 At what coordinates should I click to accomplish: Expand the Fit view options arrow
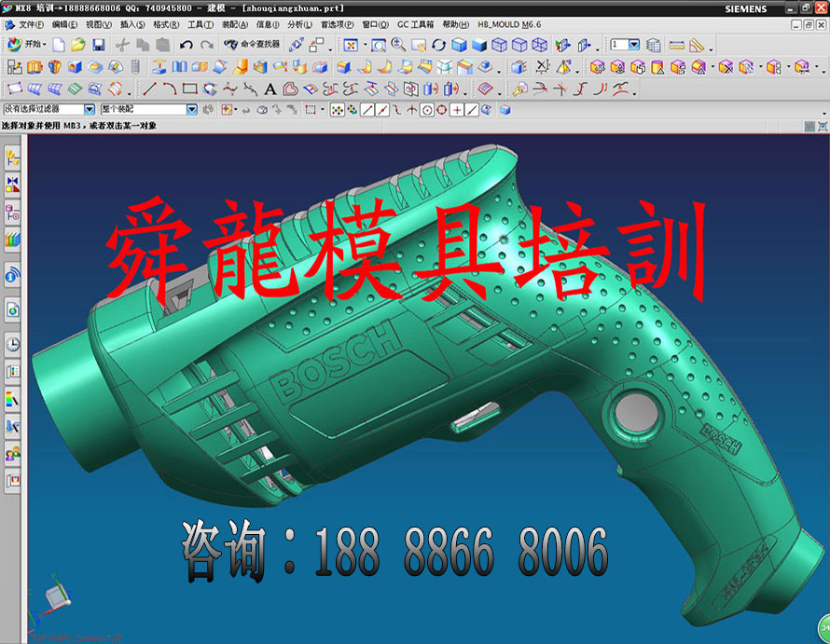pyautogui.click(x=365, y=46)
